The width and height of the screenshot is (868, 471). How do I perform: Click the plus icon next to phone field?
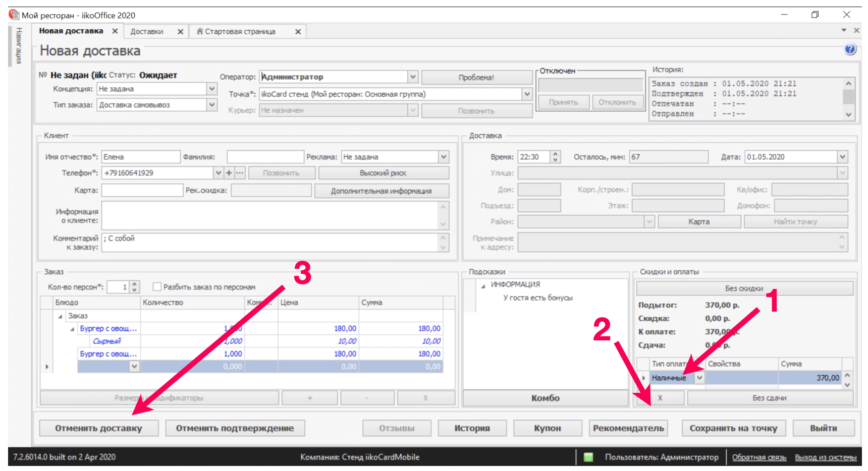[229, 173]
